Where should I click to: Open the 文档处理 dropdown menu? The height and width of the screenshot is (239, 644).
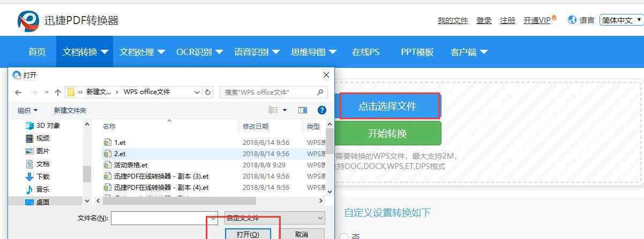pyautogui.click(x=142, y=52)
